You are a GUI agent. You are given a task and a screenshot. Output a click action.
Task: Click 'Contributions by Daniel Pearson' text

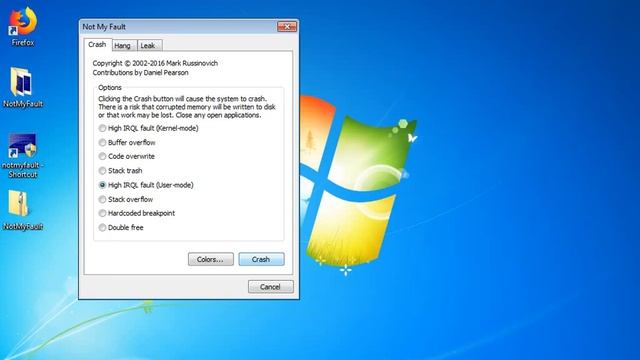(x=140, y=73)
